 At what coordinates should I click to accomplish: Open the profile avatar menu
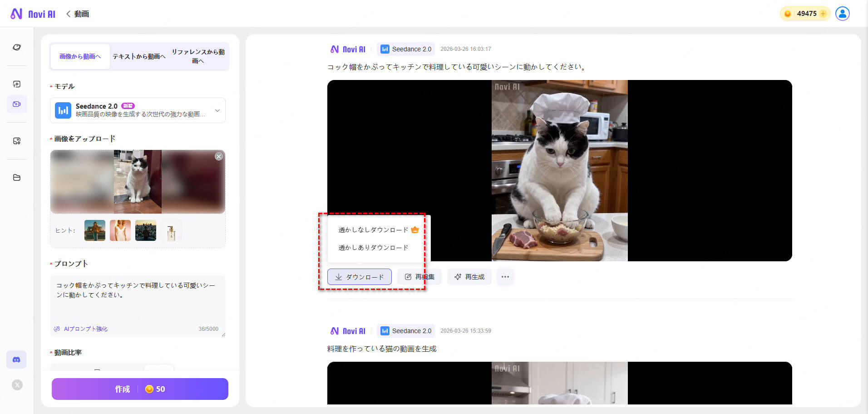point(843,14)
